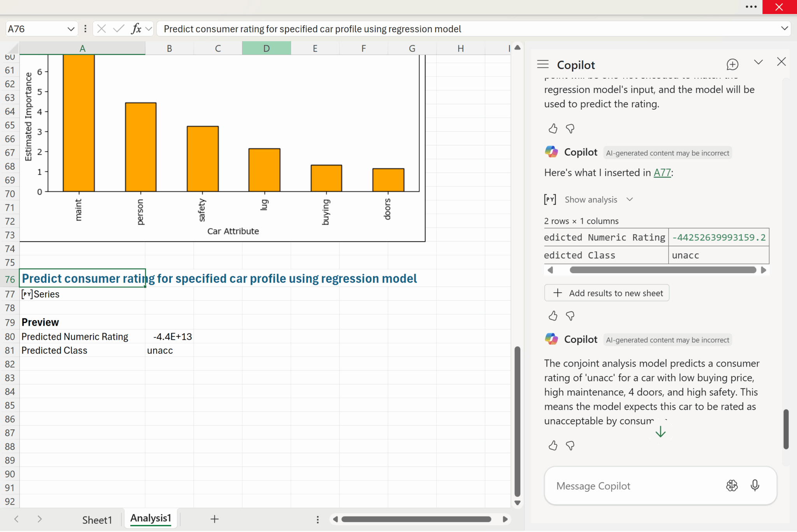Add a new sheet with plus icon

(x=214, y=519)
